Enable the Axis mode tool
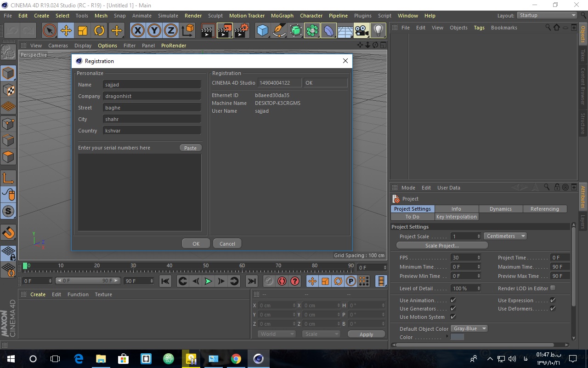Image resolution: width=588 pixels, height=368 pixels. click(x=8, y=178)
